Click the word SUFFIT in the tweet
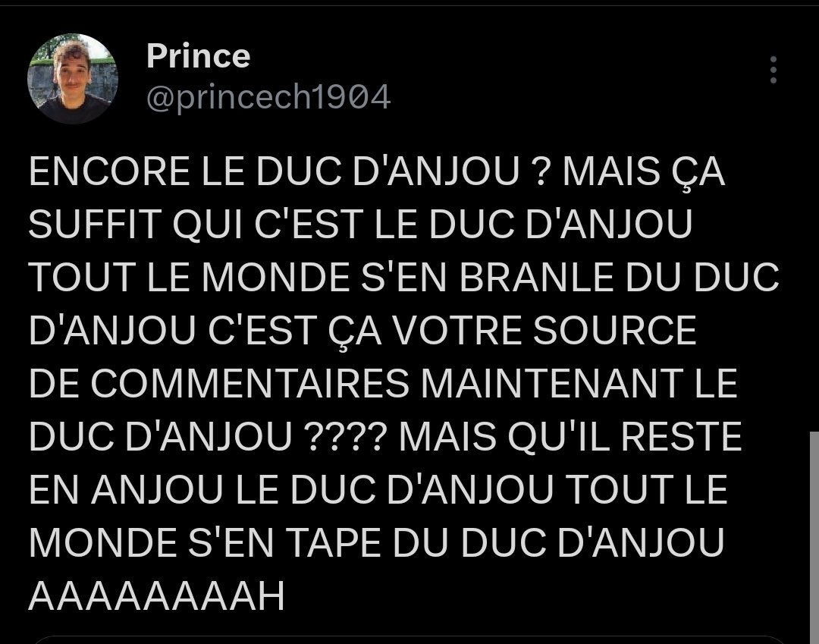The width and height of the screenshot is (819, 644). point(94,224)
